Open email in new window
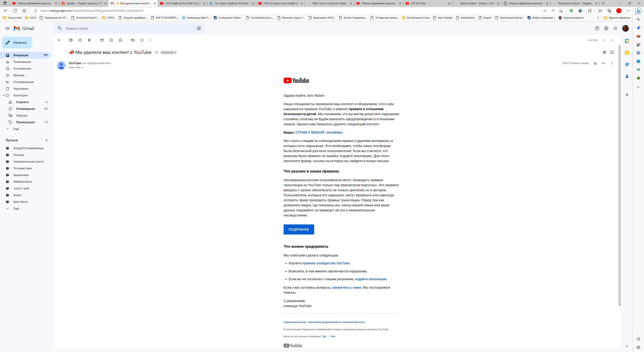The image size is (644, 352). (x=612, y=52)
